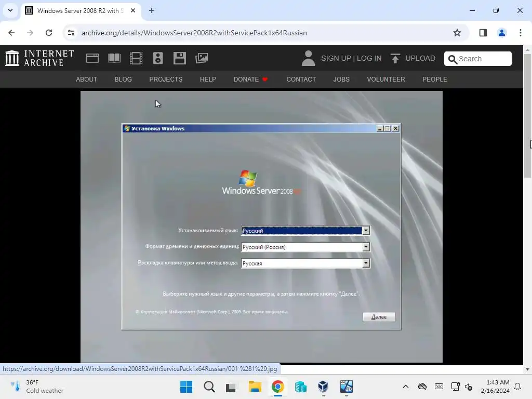Open the CONTACT menu item
This screenshot has height=399, width=532.
301,79
